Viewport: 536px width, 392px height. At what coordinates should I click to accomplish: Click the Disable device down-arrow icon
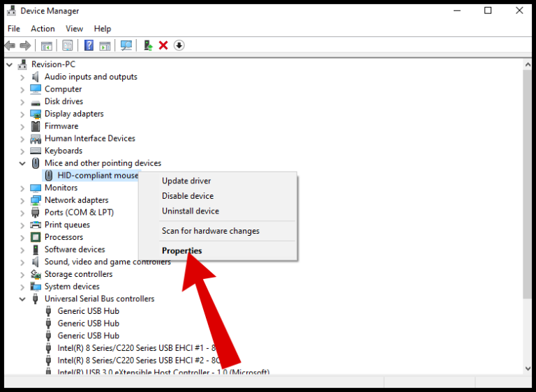tap(179, 45)
